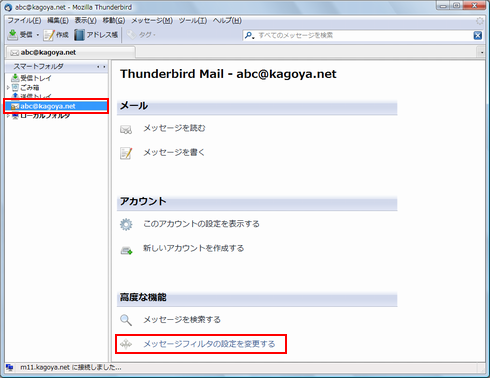Open the 移動(G) menu
The height and width of the screenshot is (378, 490).
click(114, 21)
